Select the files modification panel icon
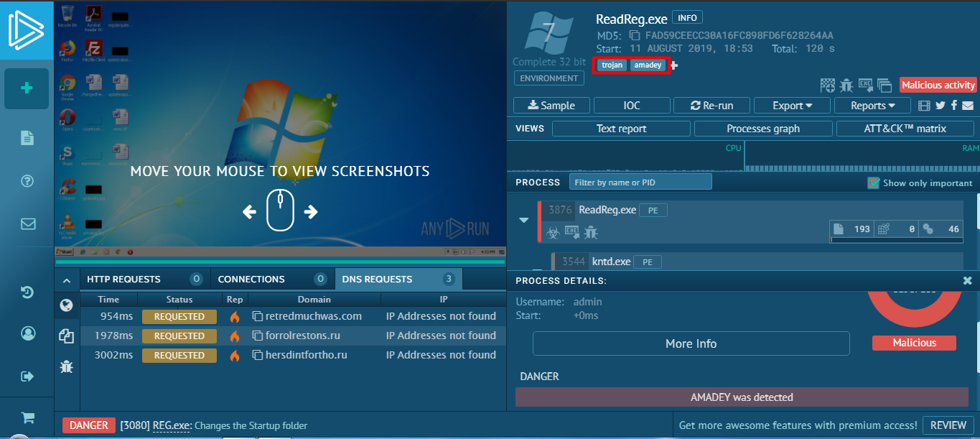This screenshot has width=980, height=439. [66, 336]
